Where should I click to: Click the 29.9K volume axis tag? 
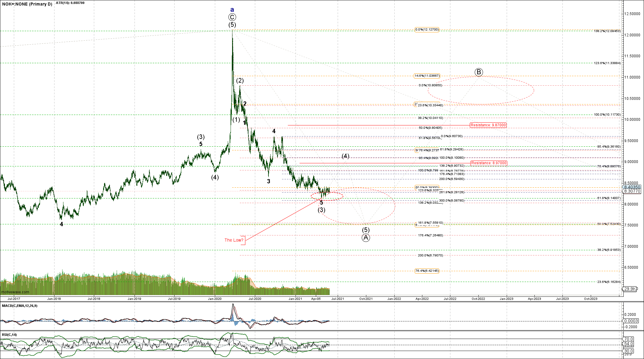(x=629, y=289)
